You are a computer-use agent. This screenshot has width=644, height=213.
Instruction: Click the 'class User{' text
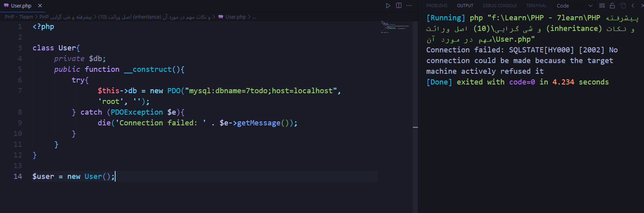pyautogui.click(x=56, y=48)
